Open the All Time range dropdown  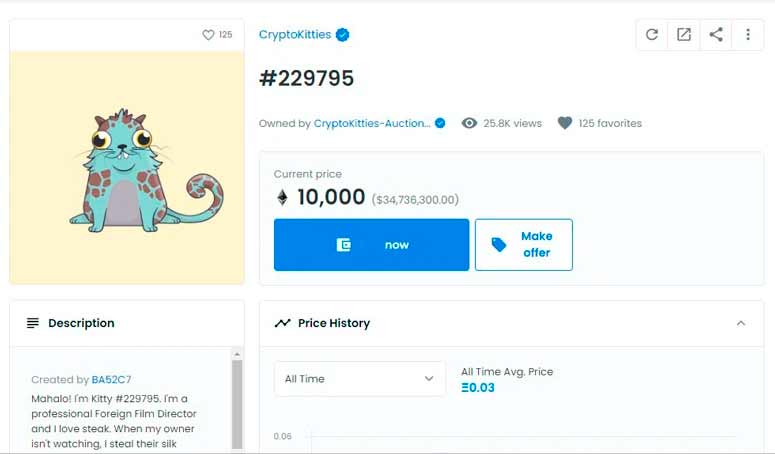360,379
